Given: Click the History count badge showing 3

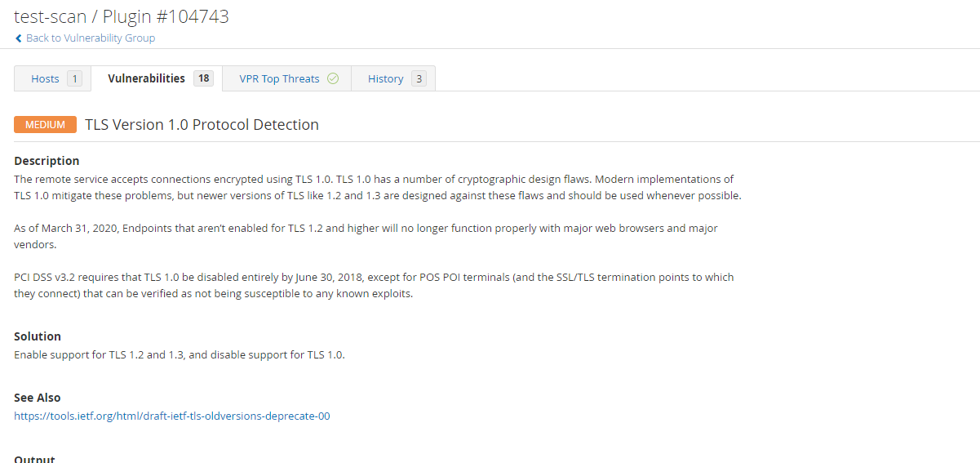Looking at the screenshot, I should pyautogui.click(x=419, y=78).
